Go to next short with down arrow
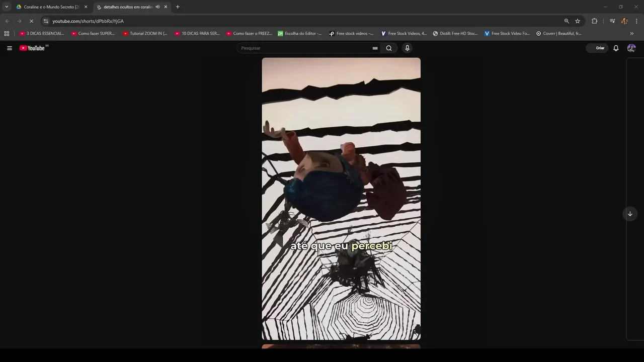644x362 pixels. pyautogui.click(x=630, y=214)
